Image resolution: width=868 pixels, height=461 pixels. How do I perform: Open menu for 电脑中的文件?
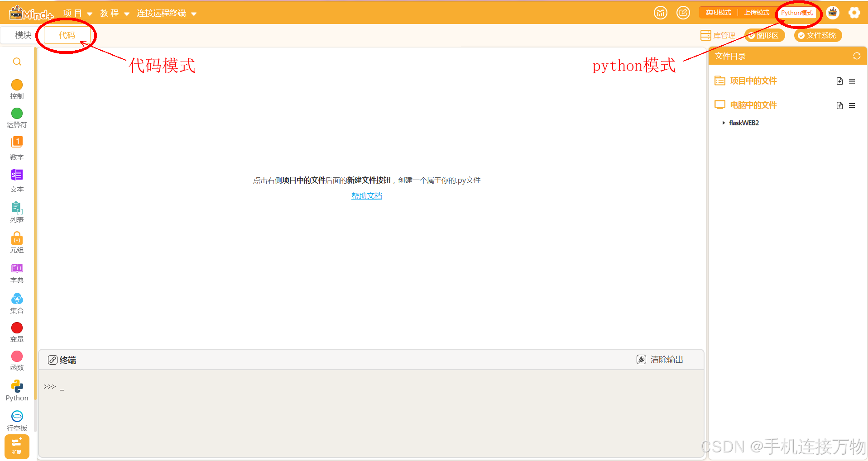(x=852, y=105)
